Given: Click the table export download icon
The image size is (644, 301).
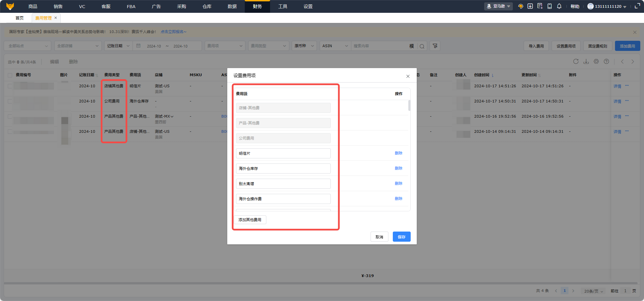Looking at the screenshot, I should click(x=586, y=61).
